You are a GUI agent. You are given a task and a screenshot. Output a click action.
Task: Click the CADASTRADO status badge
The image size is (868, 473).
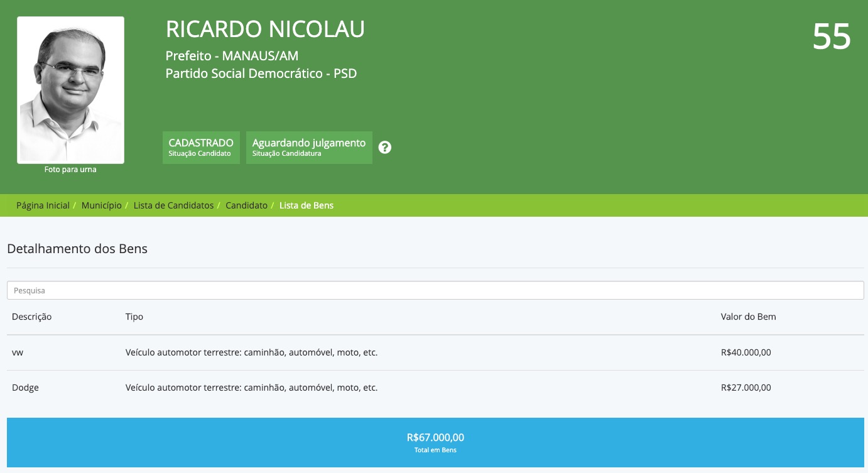(x=201, y=148)
